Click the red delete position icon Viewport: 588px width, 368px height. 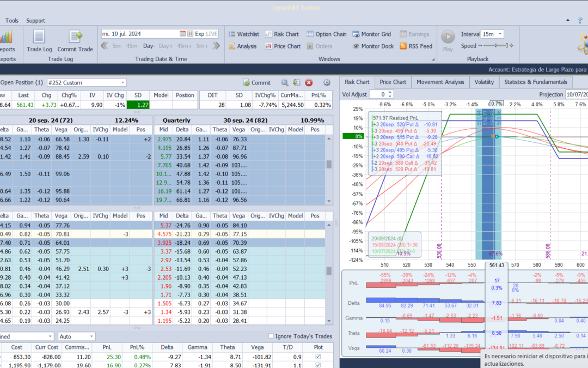point(309,83)
